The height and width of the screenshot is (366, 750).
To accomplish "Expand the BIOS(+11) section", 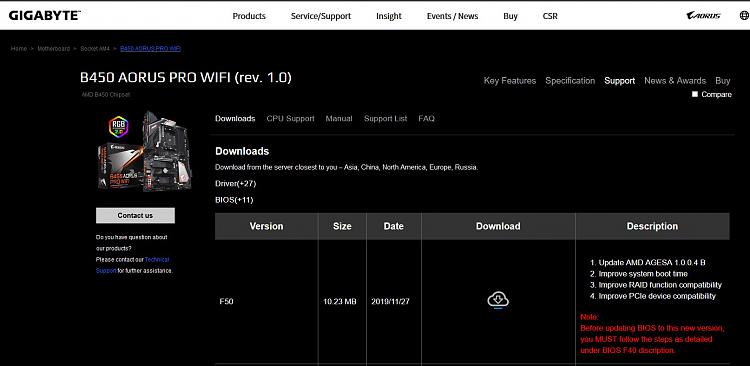I will click(234, 200).
